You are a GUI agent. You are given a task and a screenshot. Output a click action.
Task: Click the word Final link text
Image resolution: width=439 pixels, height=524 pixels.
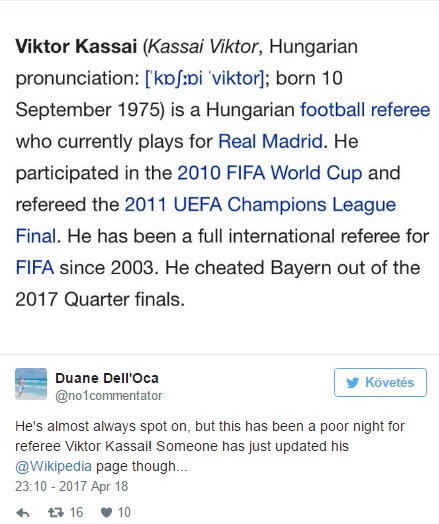click(36, 236)
